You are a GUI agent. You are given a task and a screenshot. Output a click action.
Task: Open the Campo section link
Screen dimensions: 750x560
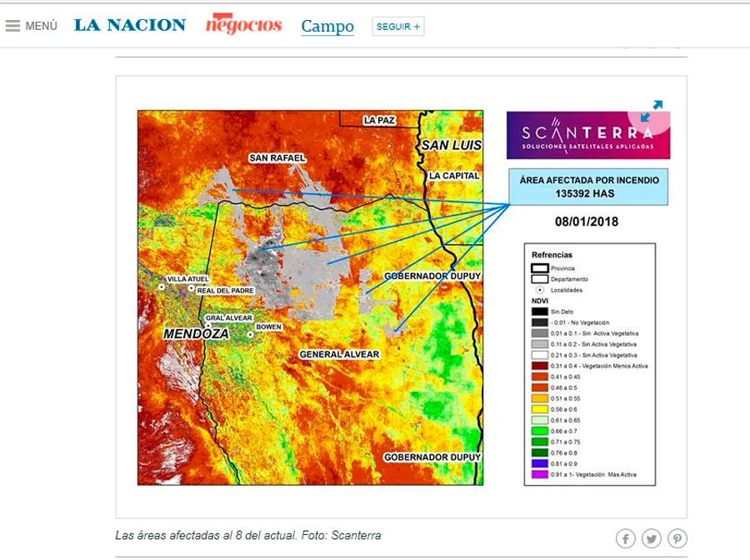[x=327, y=27]
